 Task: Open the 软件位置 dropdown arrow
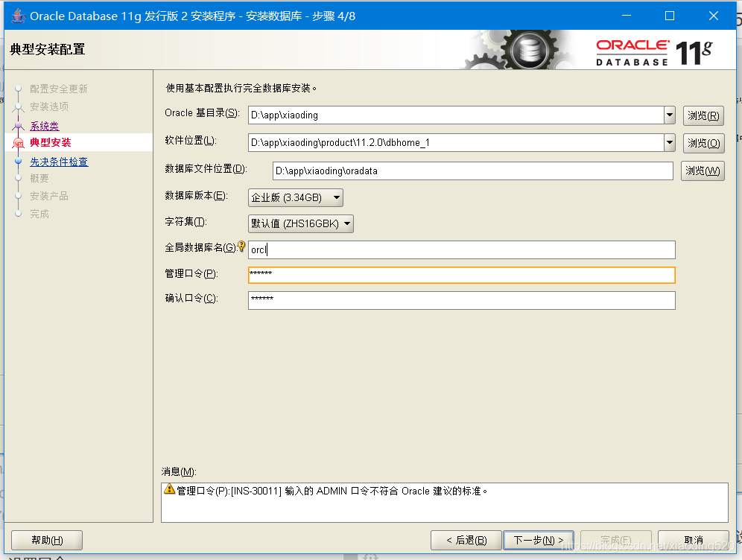pyautogui.click(x=670, y=142)
